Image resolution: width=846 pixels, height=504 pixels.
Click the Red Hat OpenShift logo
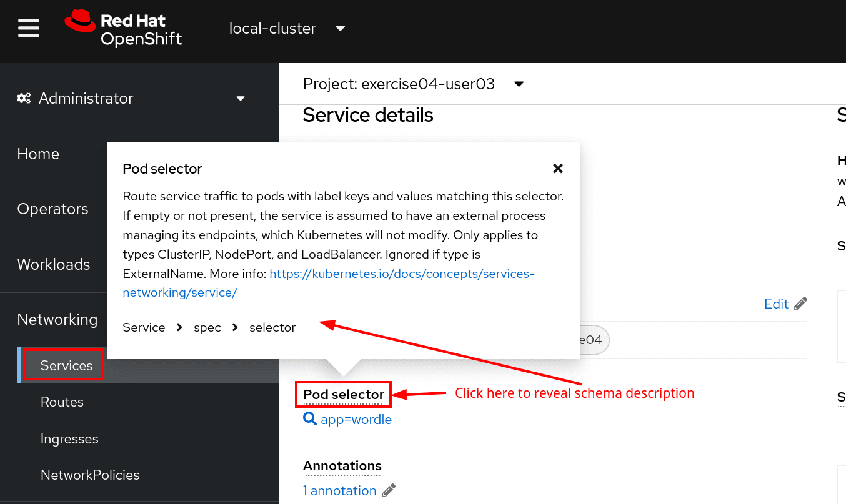tap(123, 29)
